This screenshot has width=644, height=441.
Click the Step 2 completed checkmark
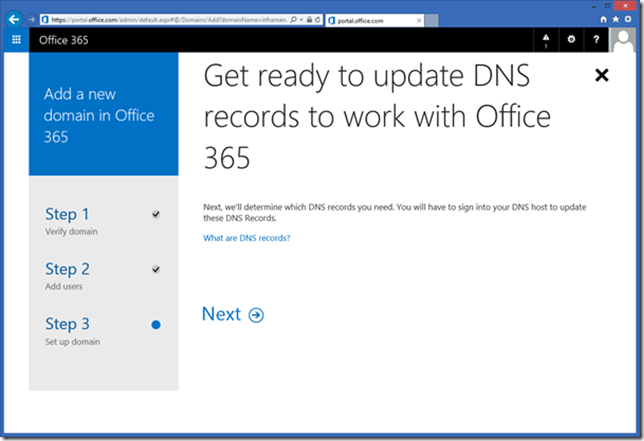(155, 269)
